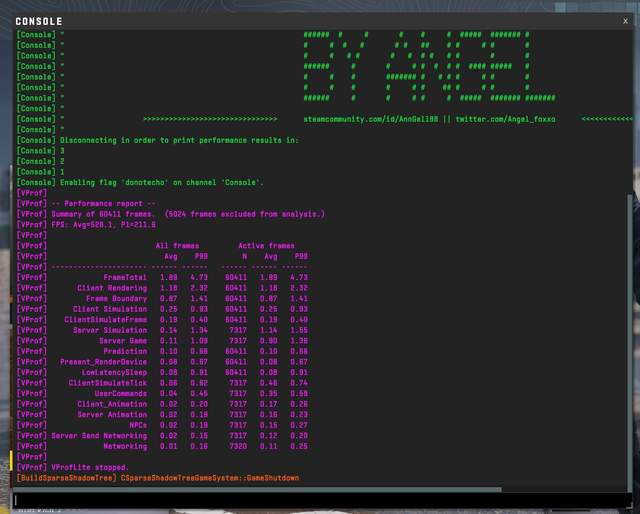Click the steamcommunity.com/id/AnnGell88 link text
The width and height of the screenshot is (640, 514).
[x=373, y=119]
